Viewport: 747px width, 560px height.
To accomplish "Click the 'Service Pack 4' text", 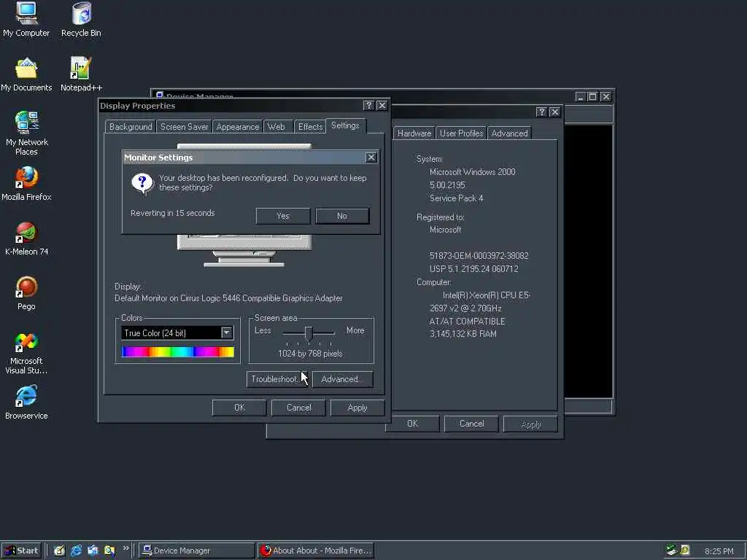I will 457,198.
